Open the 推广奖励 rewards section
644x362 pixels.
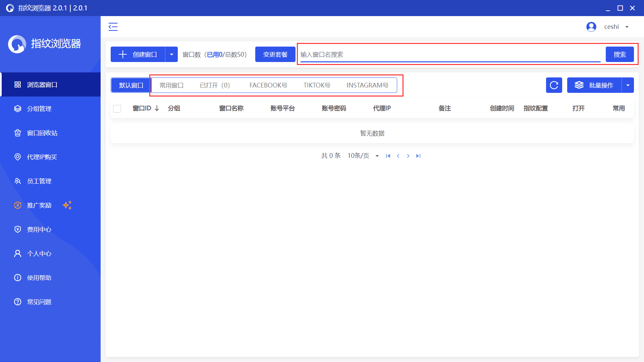(x=39, y=205)
